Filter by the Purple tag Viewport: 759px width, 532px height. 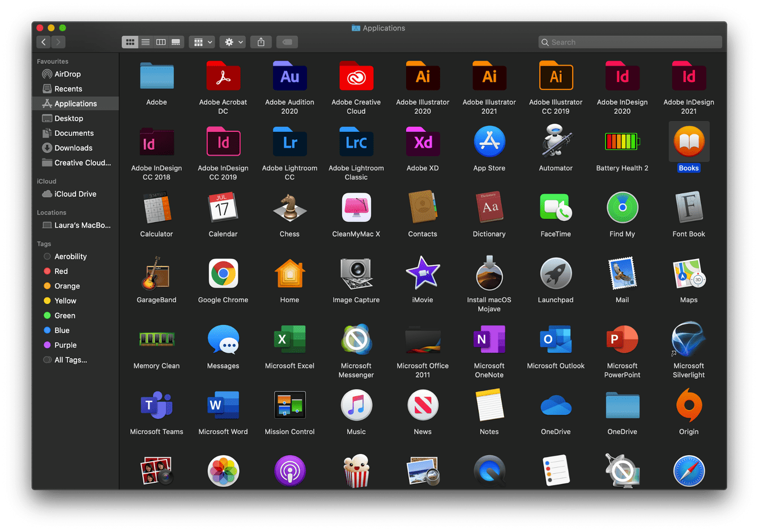(x=76, y=345)
